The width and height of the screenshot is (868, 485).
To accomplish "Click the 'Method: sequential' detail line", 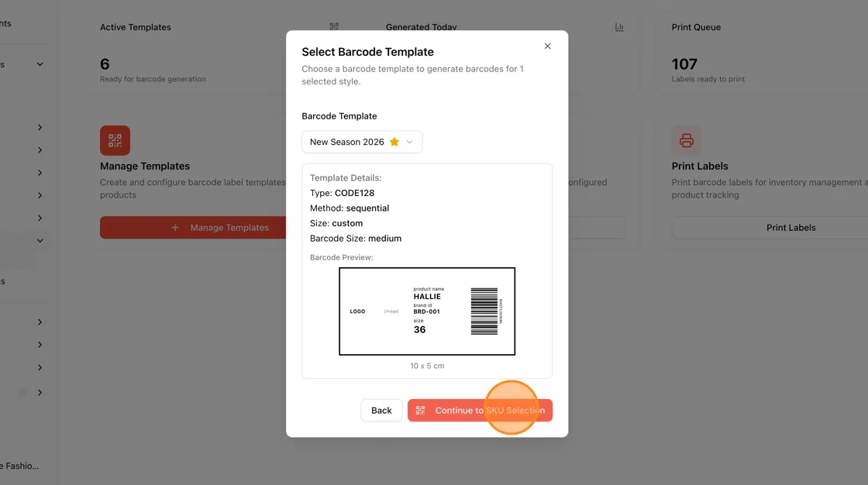I will point(350,208).
